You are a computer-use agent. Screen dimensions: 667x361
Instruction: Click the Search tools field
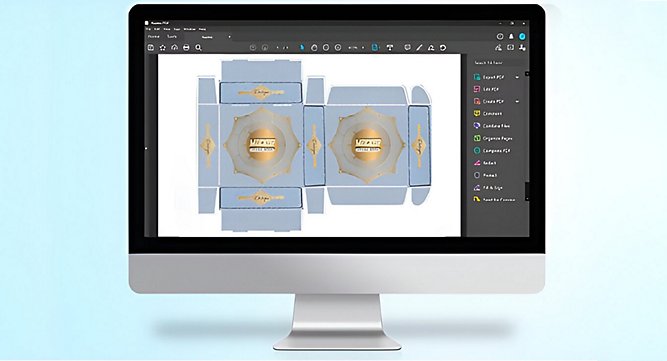(x=498, y=63)
